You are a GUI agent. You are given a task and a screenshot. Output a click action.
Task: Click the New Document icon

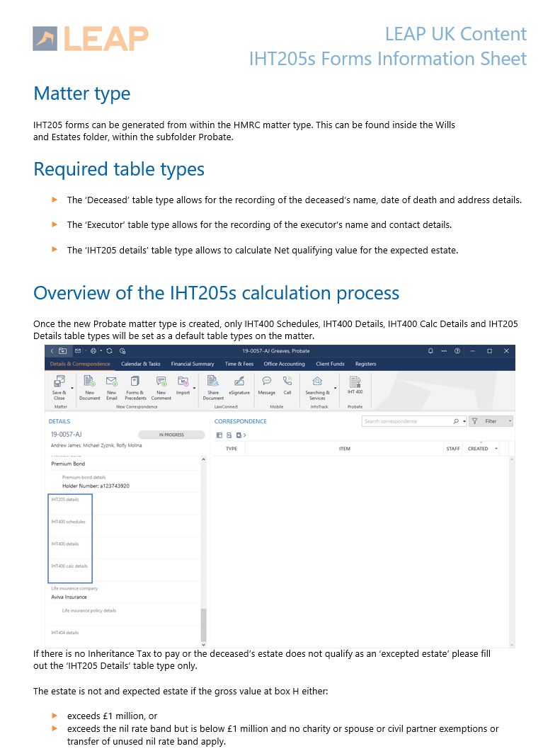[90, 383]
